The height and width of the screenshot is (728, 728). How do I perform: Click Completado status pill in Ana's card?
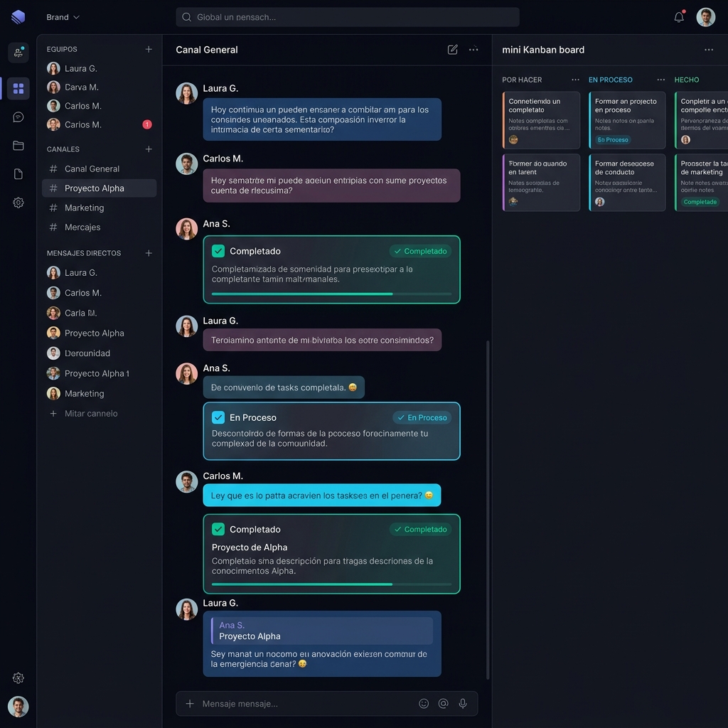pyautogui.click(x=420, y=251)
